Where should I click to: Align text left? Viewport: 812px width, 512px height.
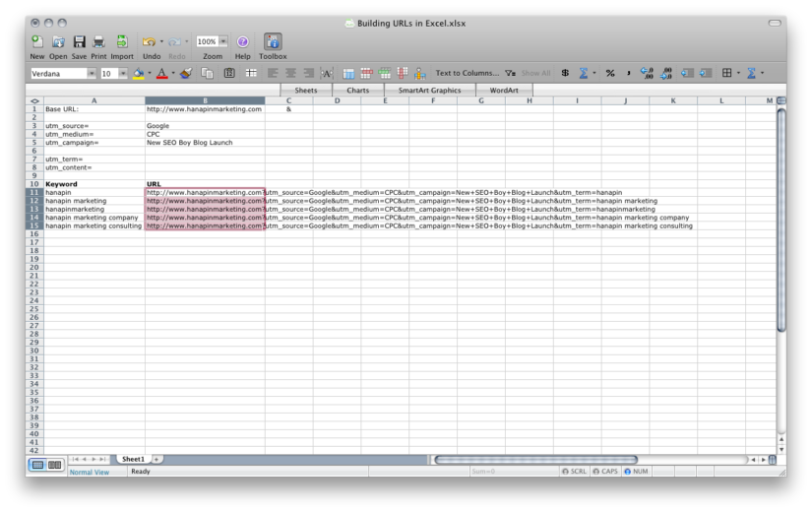(x=273, y=74)
